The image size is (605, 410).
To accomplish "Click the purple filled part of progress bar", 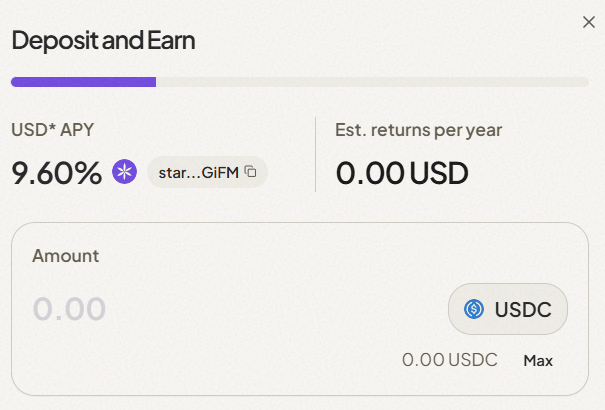I will (x=83, y=82).
